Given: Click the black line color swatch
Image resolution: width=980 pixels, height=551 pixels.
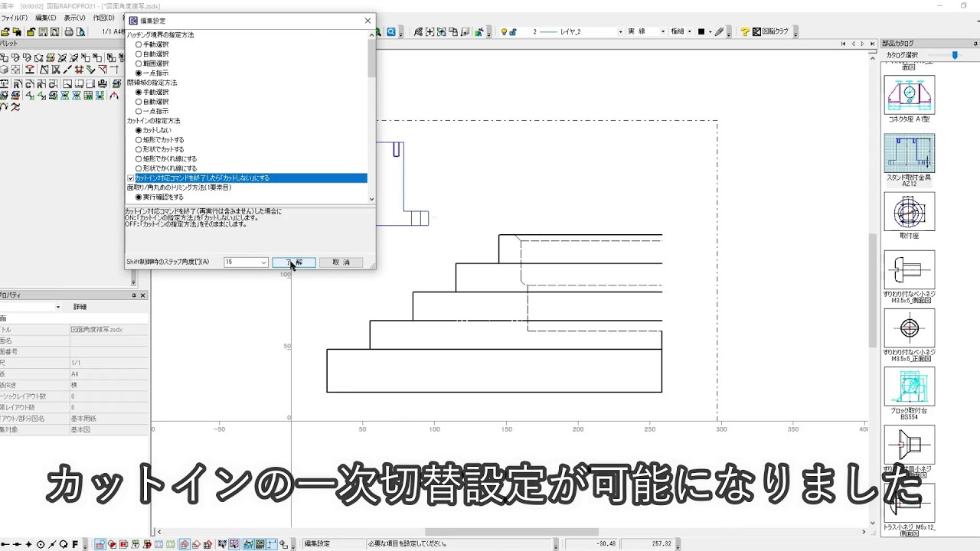Looking at the screenshot, I should point(701,31).
